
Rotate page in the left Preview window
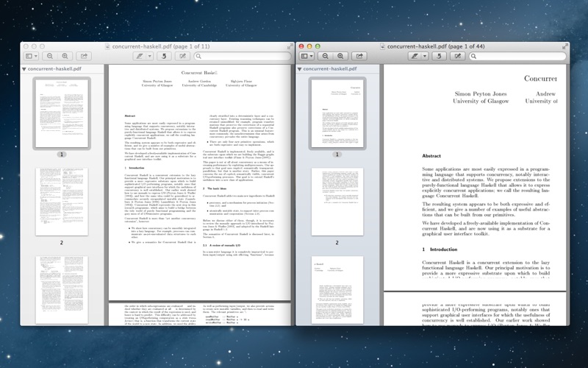(x=164, y=56)
